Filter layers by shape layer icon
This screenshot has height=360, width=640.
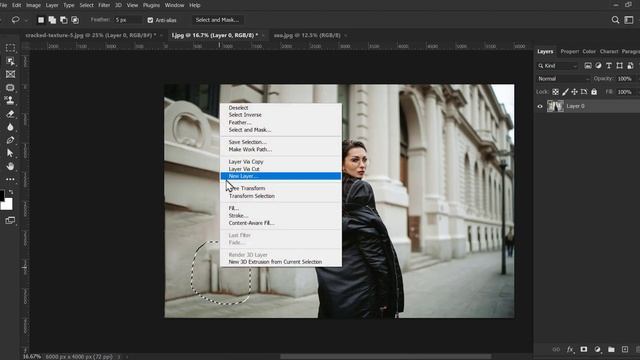620,66
